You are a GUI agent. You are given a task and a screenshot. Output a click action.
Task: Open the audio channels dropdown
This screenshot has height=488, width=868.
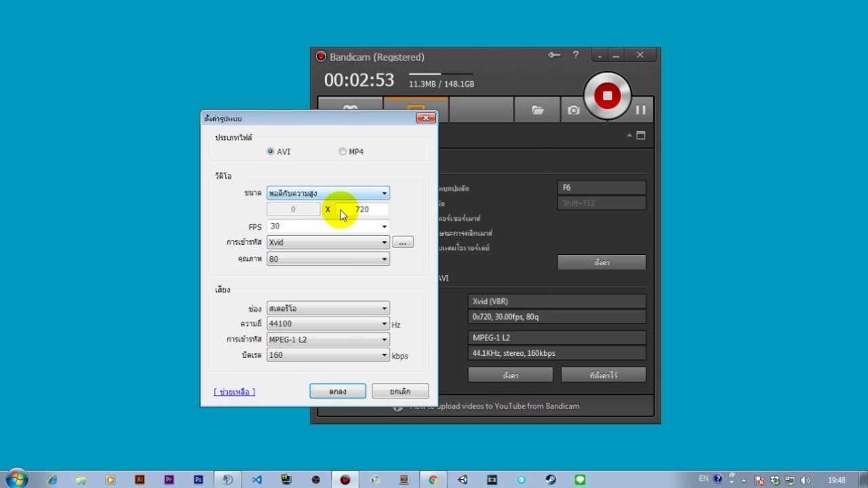pos(328,308)
